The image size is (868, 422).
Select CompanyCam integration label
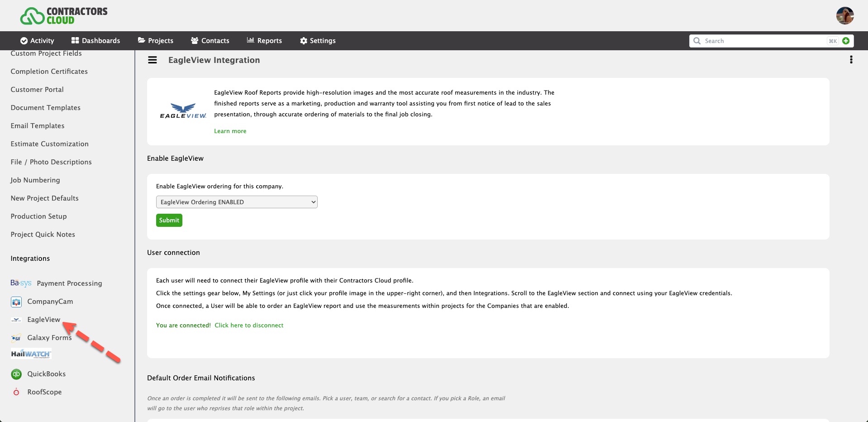[x=50, y=302]
